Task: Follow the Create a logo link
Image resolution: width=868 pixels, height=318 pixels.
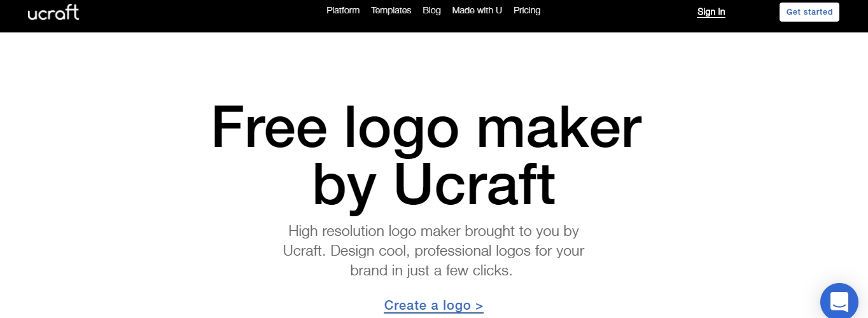Action: [x=434, y=305]
